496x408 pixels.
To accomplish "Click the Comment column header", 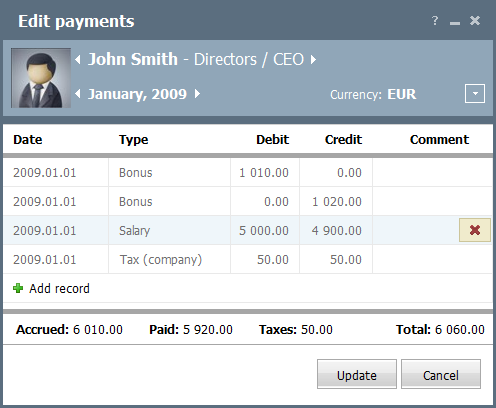I will coord(439,140).
